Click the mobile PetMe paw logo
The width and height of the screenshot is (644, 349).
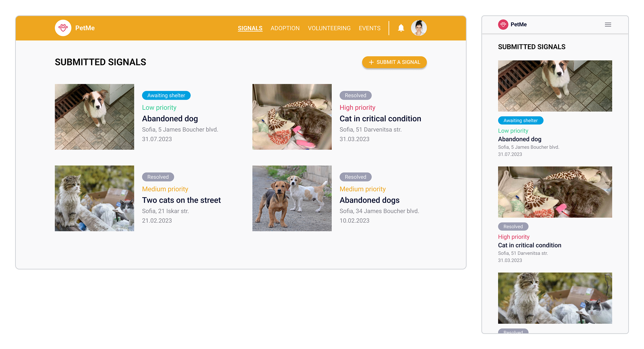(503, 24)
